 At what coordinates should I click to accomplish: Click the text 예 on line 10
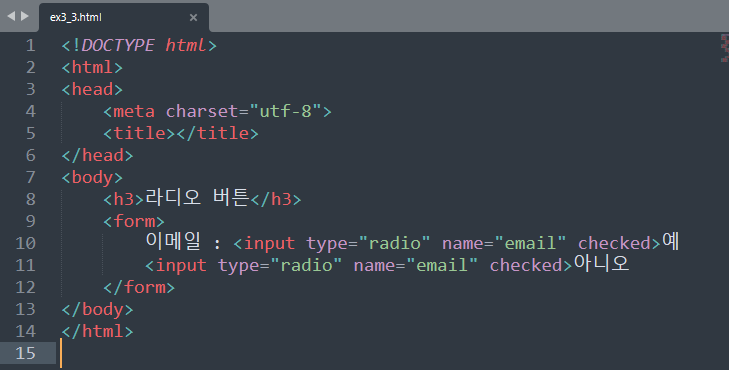(x=670, y=242)
